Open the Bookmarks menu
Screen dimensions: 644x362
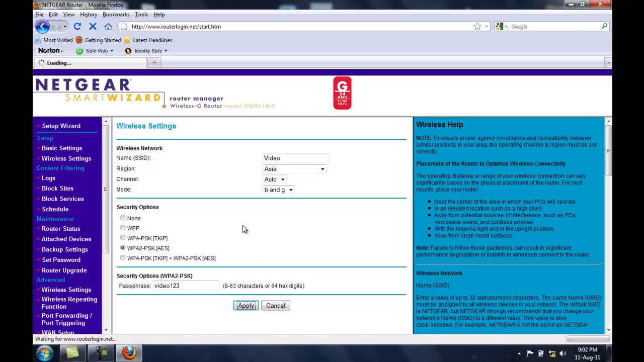tap(116, 15)
